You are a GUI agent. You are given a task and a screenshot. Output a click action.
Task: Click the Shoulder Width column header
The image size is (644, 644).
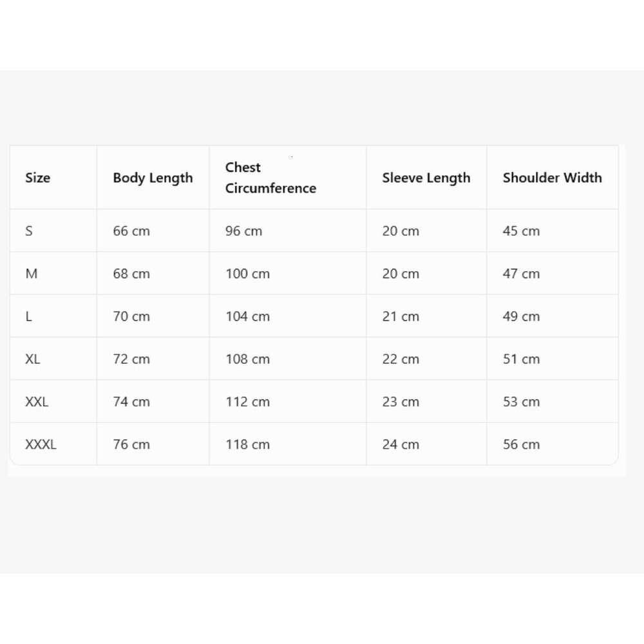point(552,178)
